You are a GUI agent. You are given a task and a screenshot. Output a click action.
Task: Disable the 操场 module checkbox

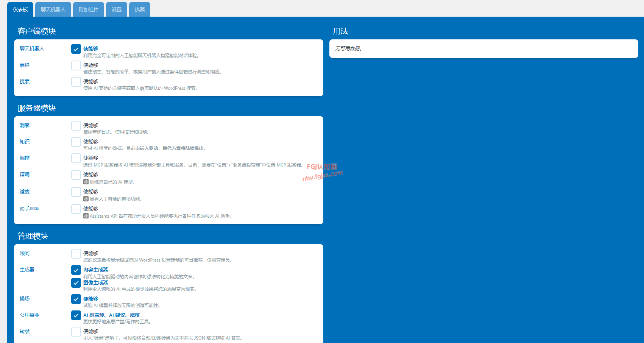tap(76, 299)
